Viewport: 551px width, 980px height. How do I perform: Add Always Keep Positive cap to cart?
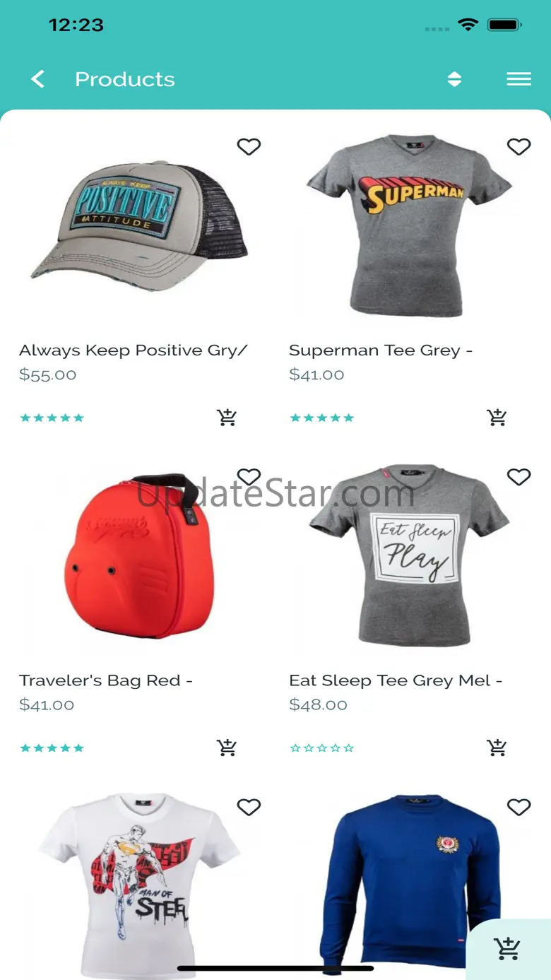click(x=227, y=418)
